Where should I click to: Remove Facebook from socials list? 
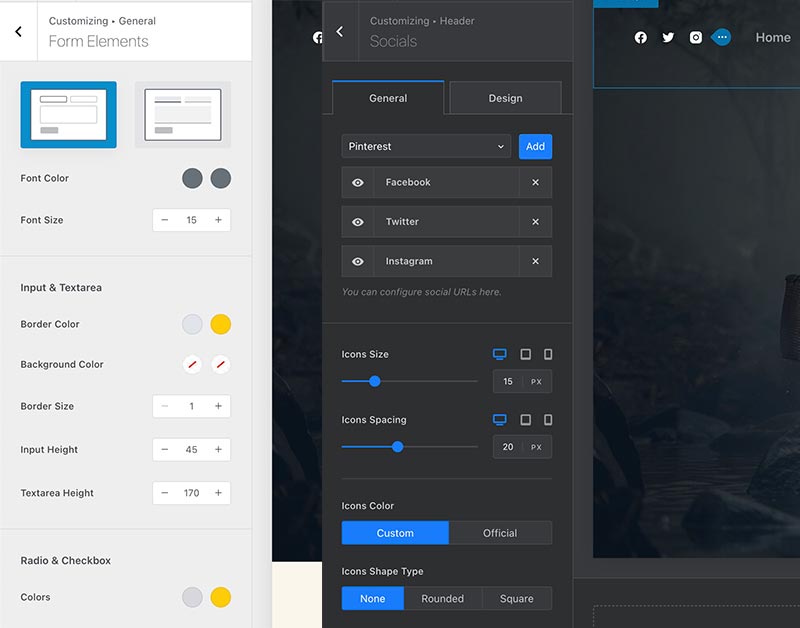pos(535,182)
